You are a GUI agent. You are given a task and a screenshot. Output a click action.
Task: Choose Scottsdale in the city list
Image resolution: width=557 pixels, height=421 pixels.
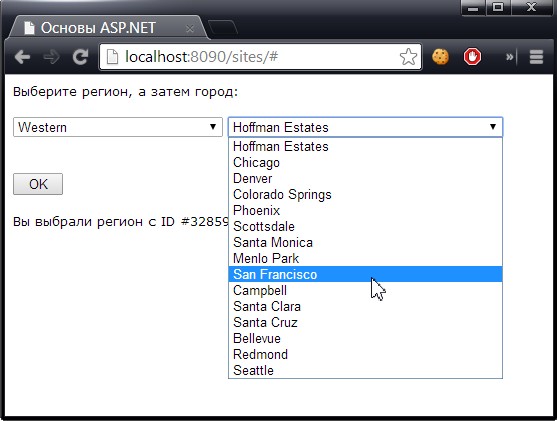tap(365, 226)
